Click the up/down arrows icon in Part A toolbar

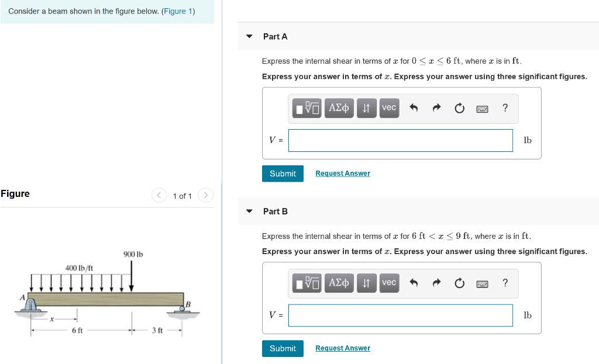pos(367,108)
